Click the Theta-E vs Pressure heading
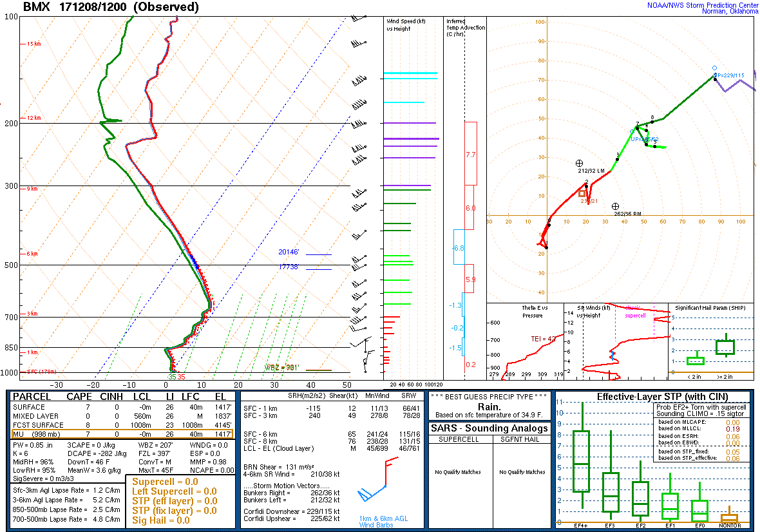The height and width of the screenshot is (532, 760). pos(535,312)
